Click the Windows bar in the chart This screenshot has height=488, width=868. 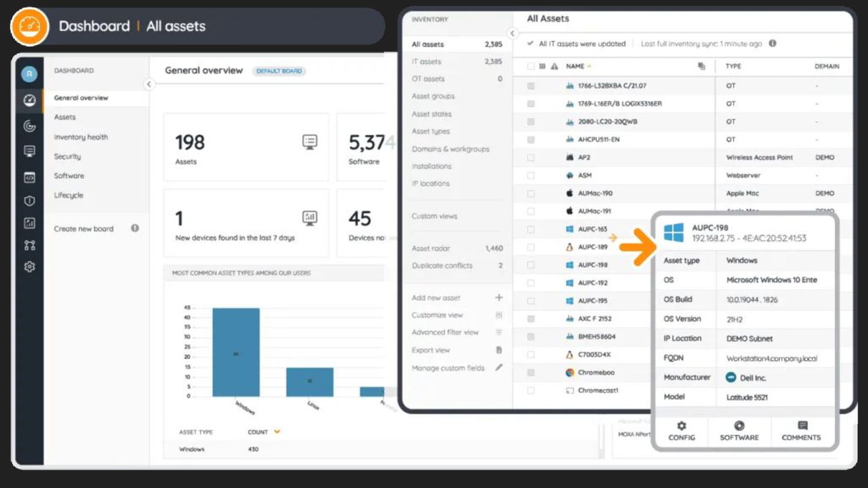coord(236,352)
